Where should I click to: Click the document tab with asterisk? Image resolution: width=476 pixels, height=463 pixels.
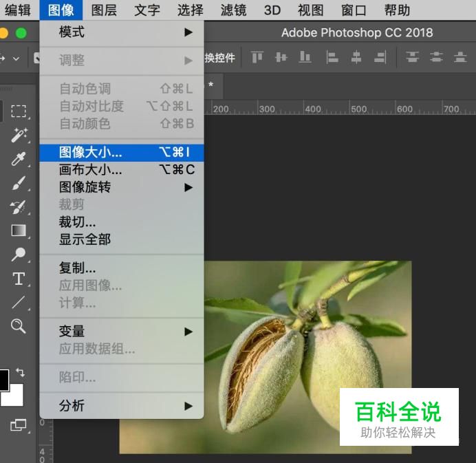[214, 86]
